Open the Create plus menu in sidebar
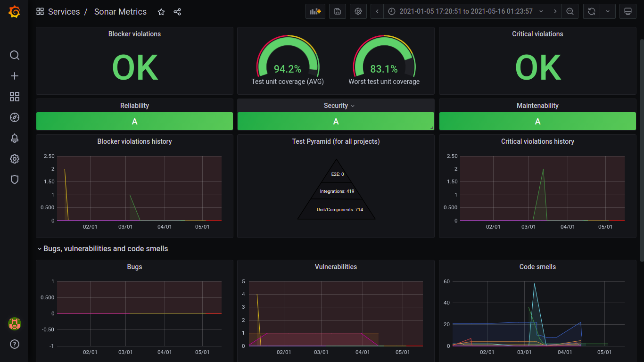This screenshot has width=644, height=362. pyautogui.click(x=15, y=76)
